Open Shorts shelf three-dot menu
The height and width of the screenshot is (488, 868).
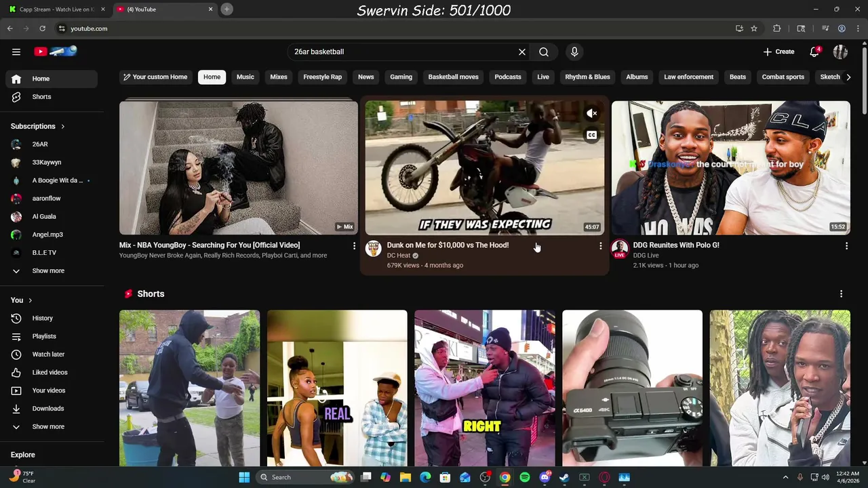[842, 294]
